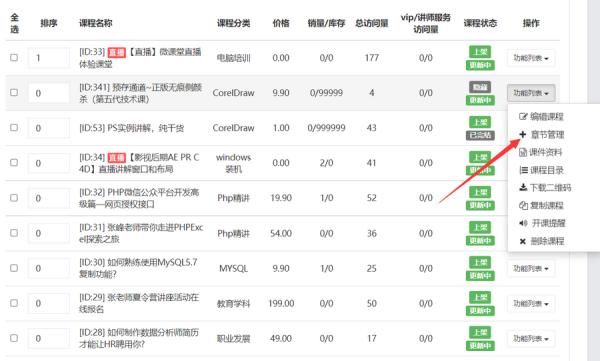Tick the checkbox for course ID:33
This screenshot has height=361, width=600.
(x=14, y=57)
